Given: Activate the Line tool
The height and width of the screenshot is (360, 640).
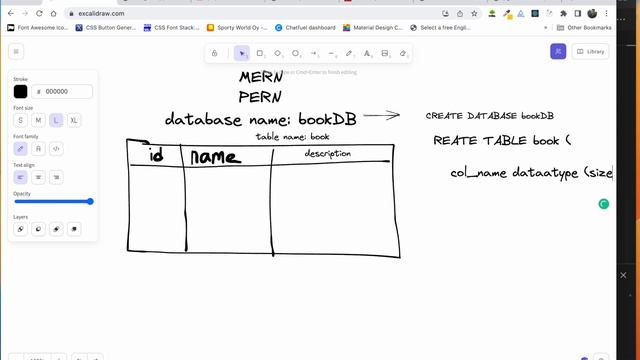Looking at the screenshot, I should pos(331,53).
